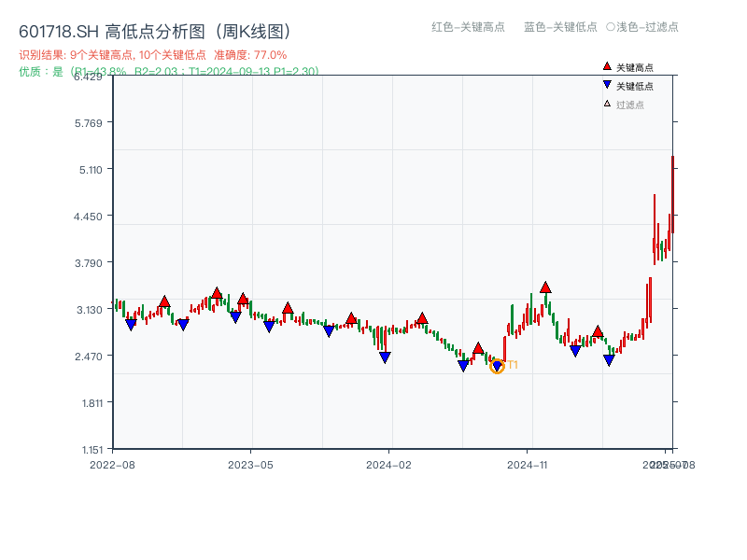The height and width of the screenshot is (560, 747).
Task: Select the red triangle just left of T1
Action: coord(478,348)
